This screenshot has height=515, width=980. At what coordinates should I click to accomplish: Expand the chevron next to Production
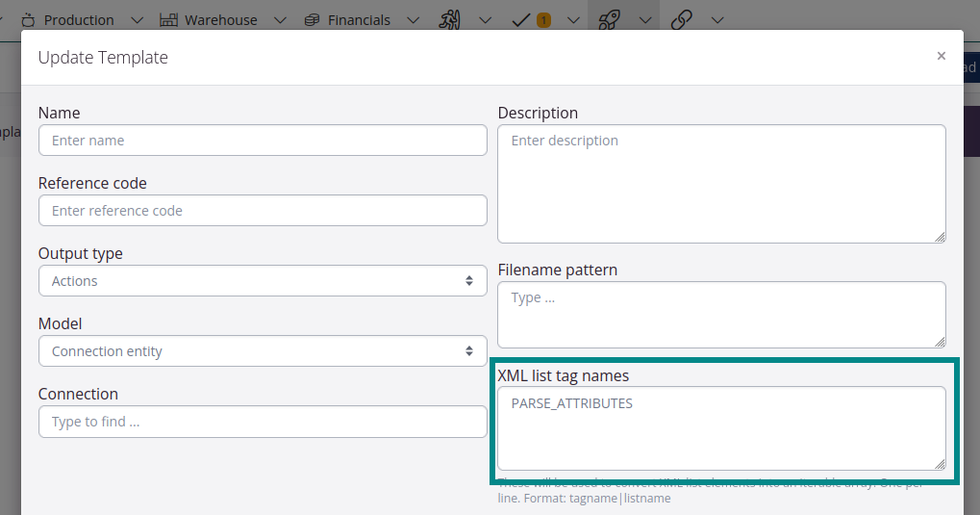point(136,19)
